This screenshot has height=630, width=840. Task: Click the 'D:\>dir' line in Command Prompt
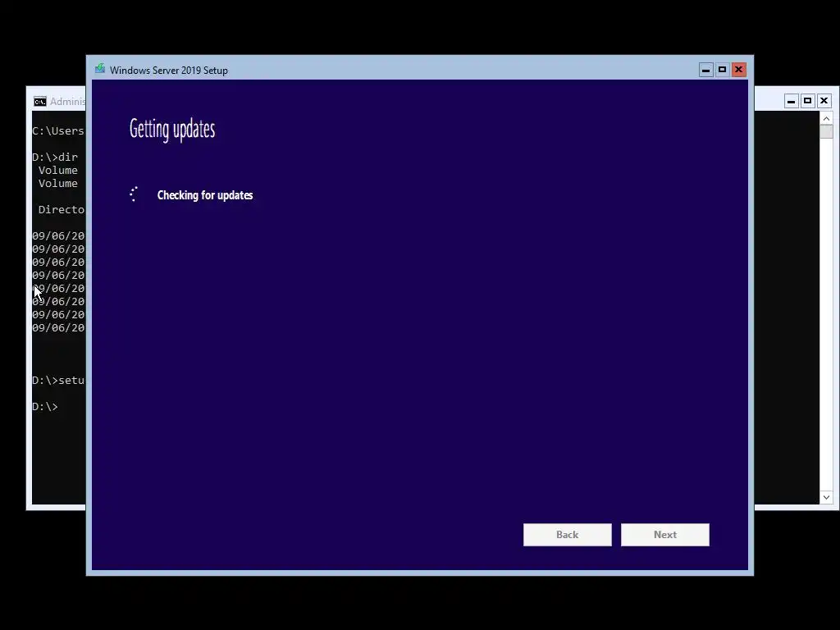coord(55,157)
